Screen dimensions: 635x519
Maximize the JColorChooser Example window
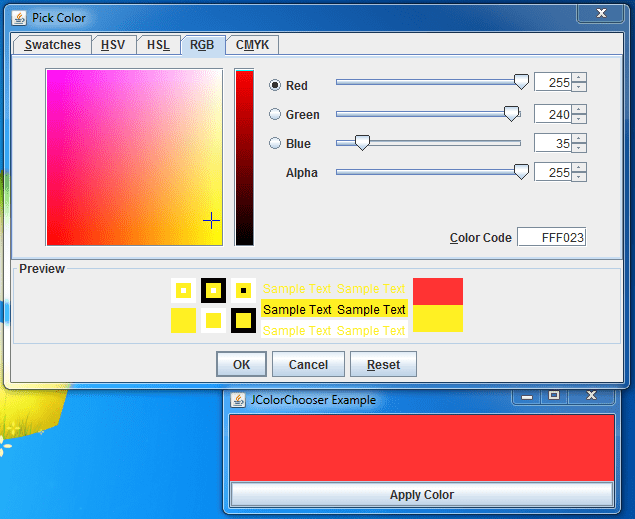553,397
